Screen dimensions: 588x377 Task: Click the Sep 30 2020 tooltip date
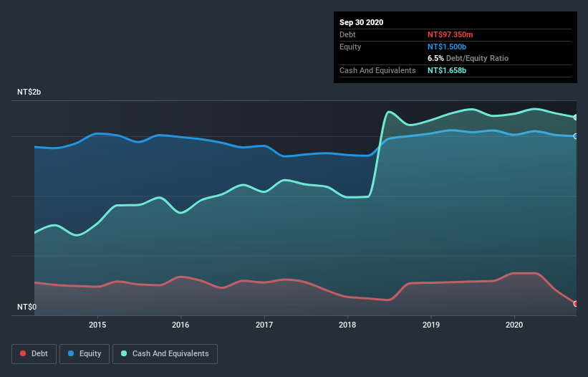(x=361, y=22)
